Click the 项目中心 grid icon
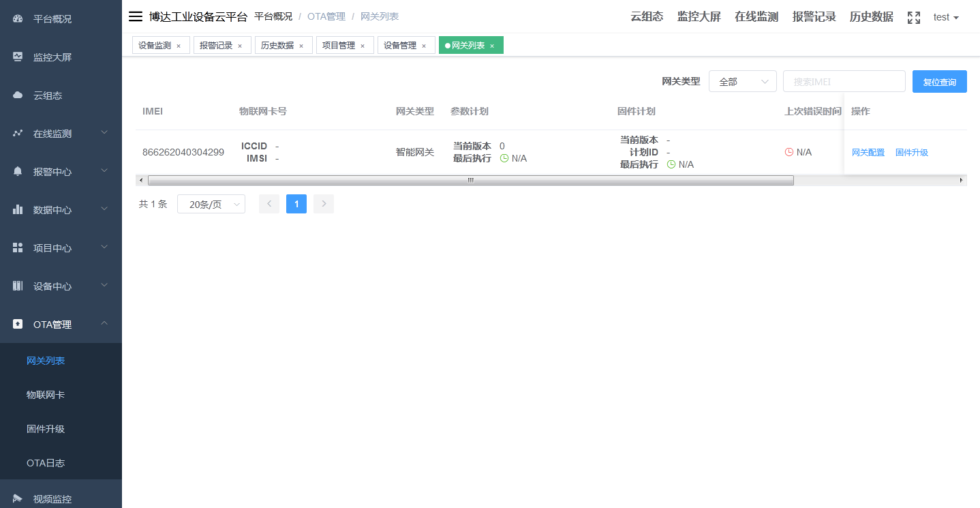Image resolution: width=980 pixels, height=508 pixels. (17, 248)
